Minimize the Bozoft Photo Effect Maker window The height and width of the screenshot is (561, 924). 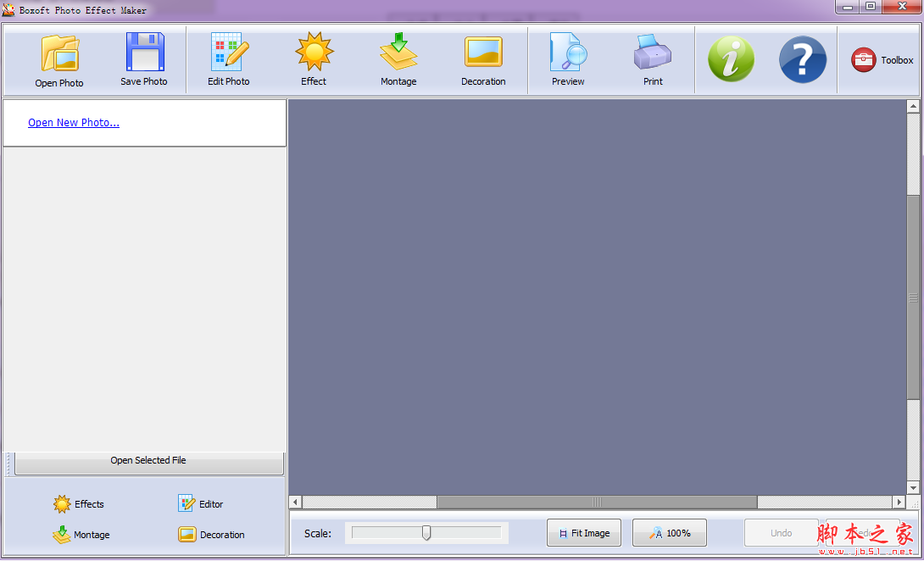[848, 7]
